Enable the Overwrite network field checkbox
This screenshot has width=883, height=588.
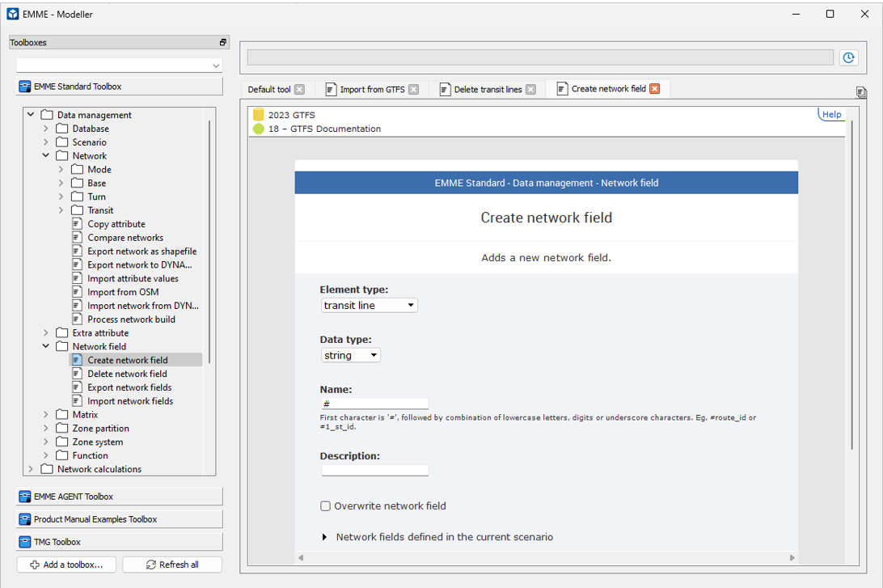326,506
